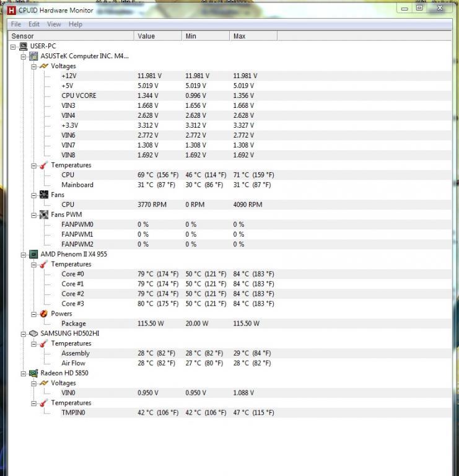459x476 pixels.
Task: Click the Powers flame icon
Action: click(44, 314)
